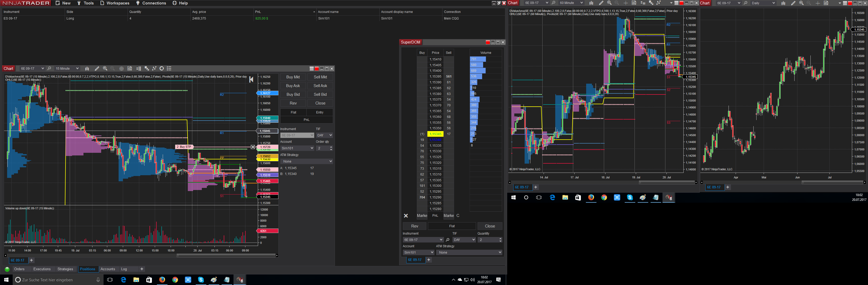Open ATM Strategy dropdown in Chart Trader
This screenshot has height=285, width=868.
(x=307, y=161)
